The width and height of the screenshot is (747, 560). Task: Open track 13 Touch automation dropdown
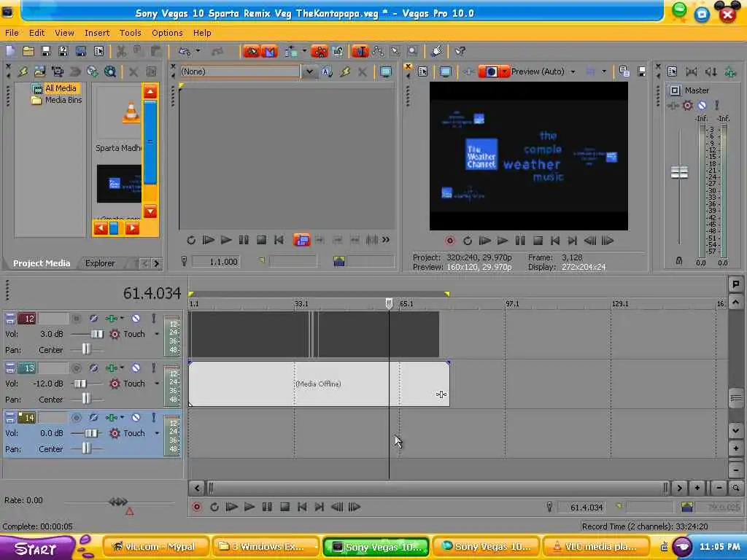[157, 384]
